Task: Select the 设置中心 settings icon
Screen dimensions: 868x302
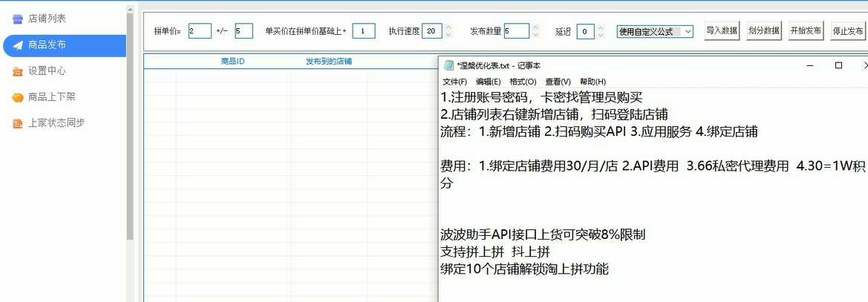Action: point(18,71)
